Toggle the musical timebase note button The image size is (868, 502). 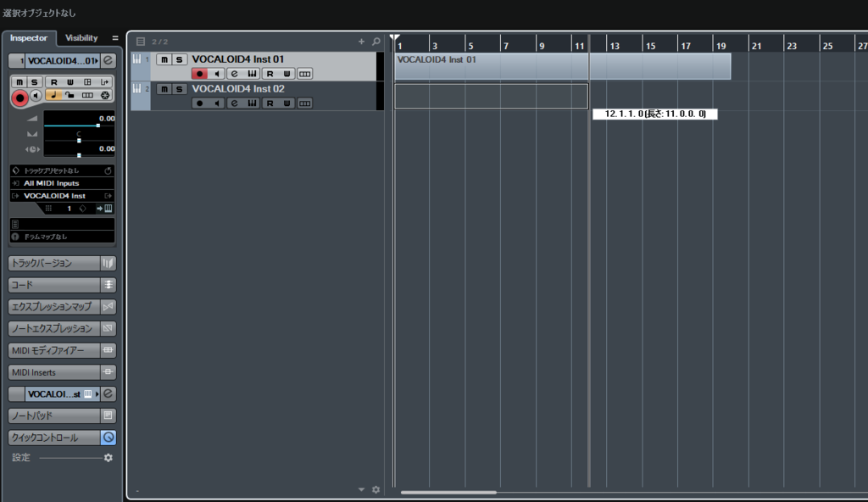point(53,95)
